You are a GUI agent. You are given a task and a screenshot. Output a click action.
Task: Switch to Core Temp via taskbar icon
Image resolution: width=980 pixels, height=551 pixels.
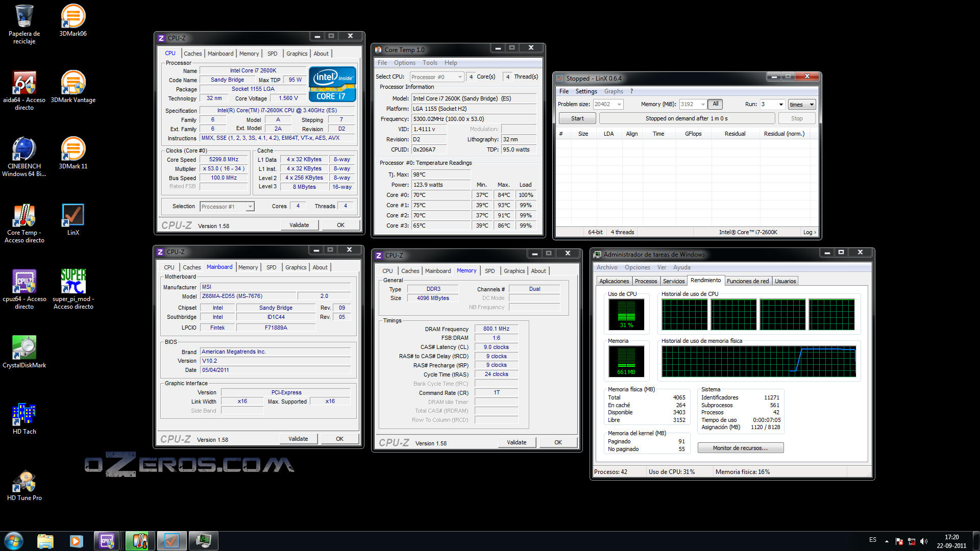(140, 540)
